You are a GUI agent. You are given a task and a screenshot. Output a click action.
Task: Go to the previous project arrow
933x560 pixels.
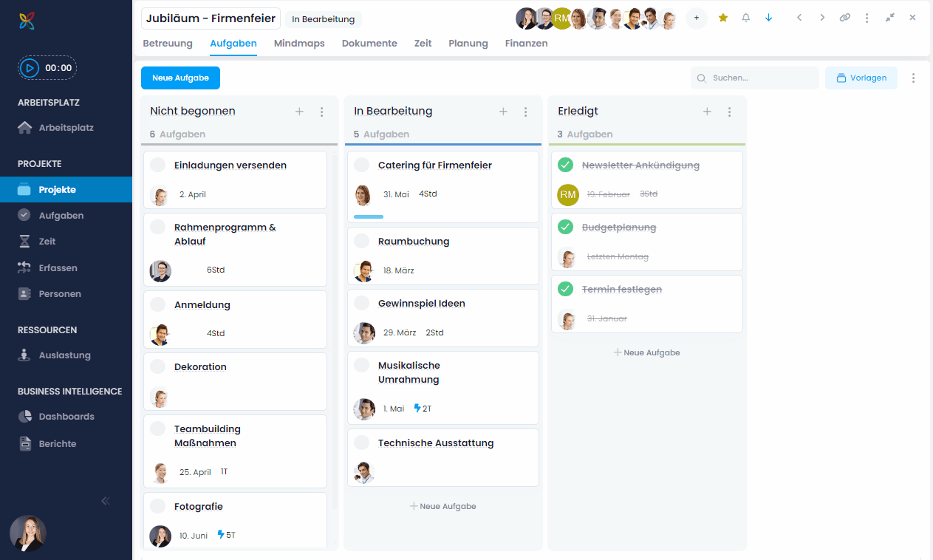tap(799, 18)
